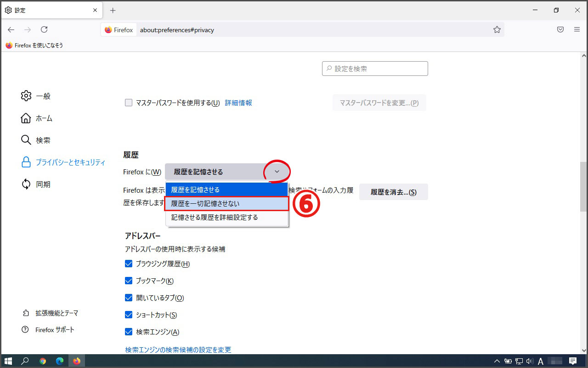Select 記憶させる履歴を詳細設定する option
588x368 pixels.
click(x=227, y=217)
